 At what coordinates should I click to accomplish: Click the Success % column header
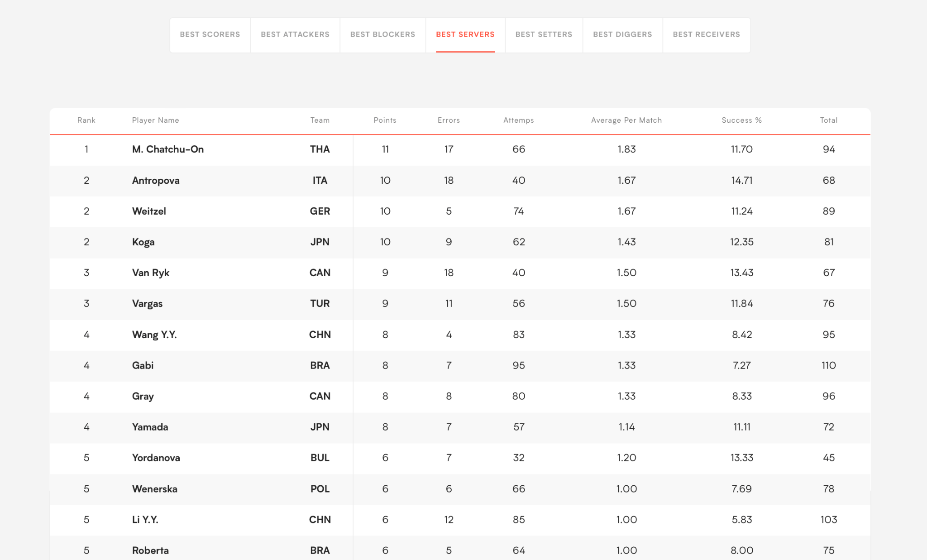pyautogui.click(x=741, y=120)
